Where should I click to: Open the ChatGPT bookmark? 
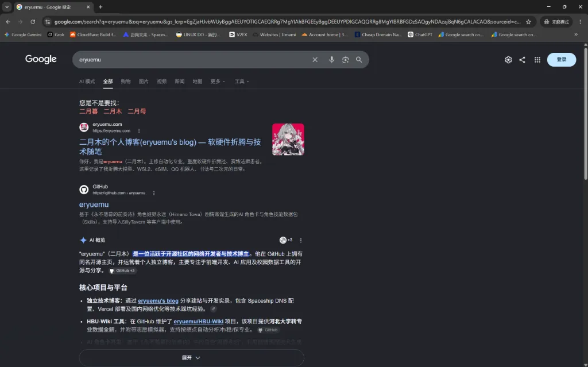pyautogui.click(x=420, y=34)
